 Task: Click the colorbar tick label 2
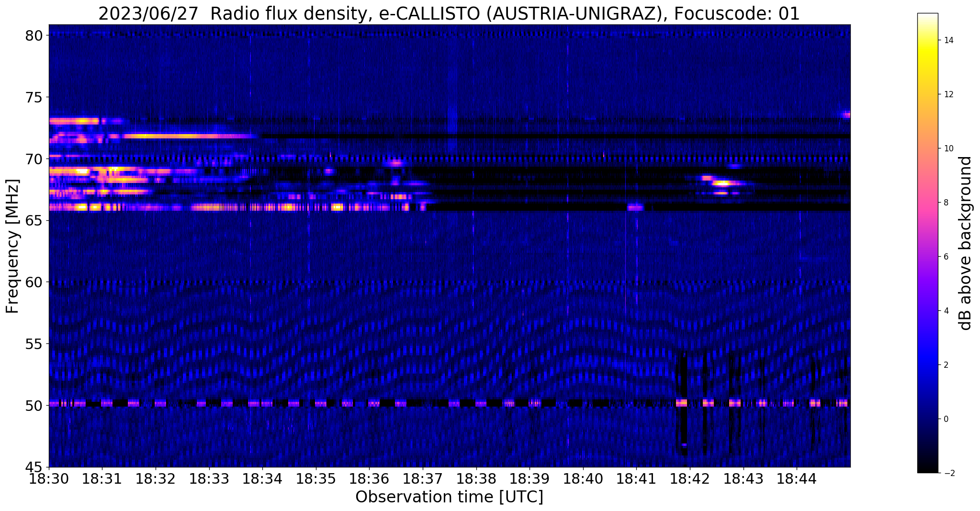pyautogui.click(x=946, y=365)
